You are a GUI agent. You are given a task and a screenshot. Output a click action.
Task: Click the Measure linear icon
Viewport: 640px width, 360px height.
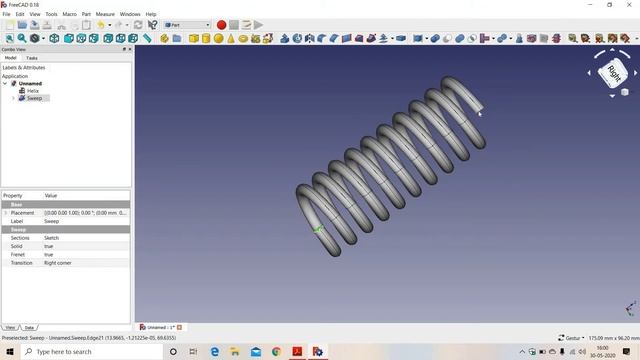pyautogui.click(x=573, y=38)
